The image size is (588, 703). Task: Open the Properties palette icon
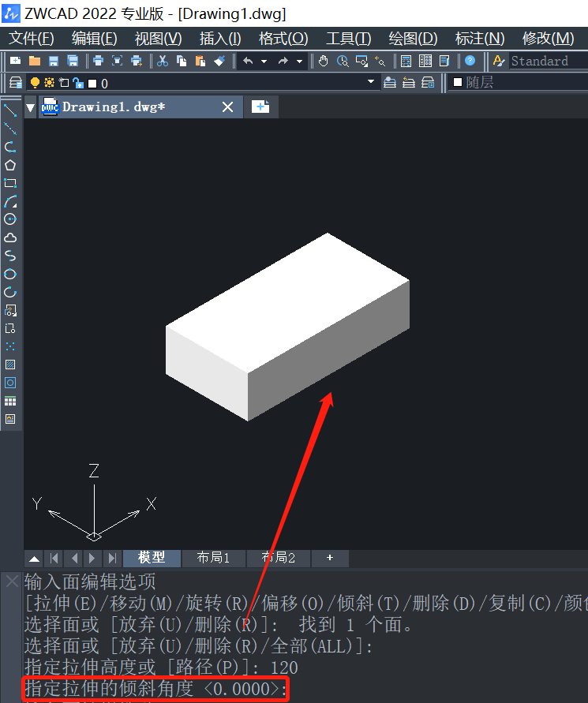click(x=406, y=61)
